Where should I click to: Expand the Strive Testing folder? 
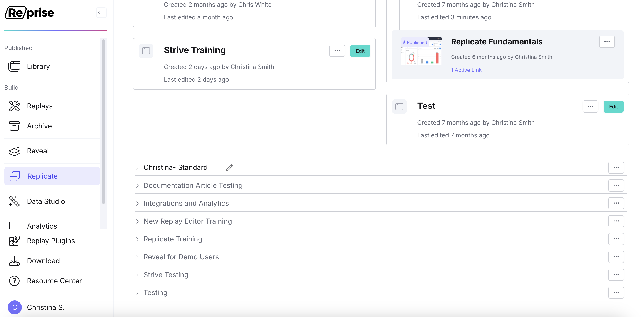pos(137,275)
